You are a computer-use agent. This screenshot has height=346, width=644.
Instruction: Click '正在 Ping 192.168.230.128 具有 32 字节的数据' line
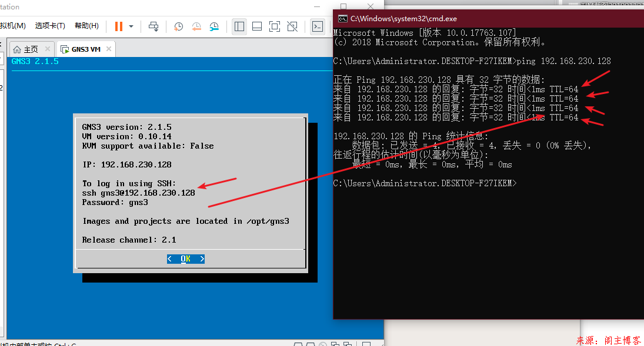439,80
